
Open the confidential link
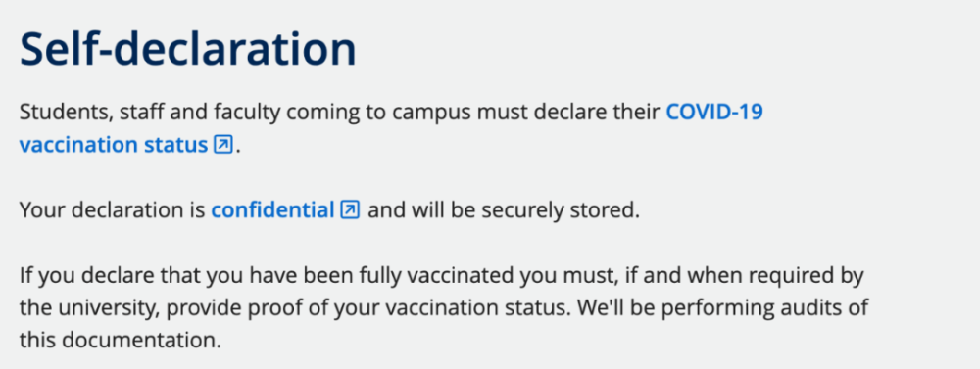pyautogui.click(x=272, y=210)
